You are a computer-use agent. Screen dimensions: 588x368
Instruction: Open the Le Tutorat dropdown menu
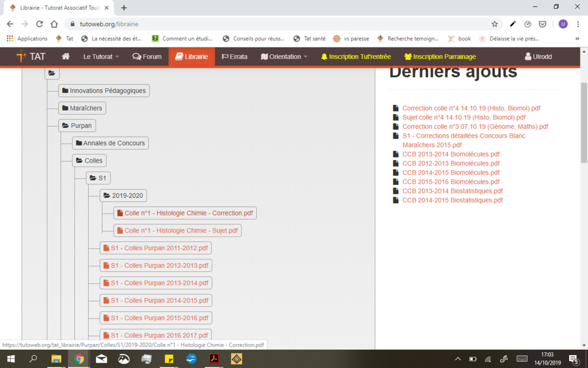(101, 57)
